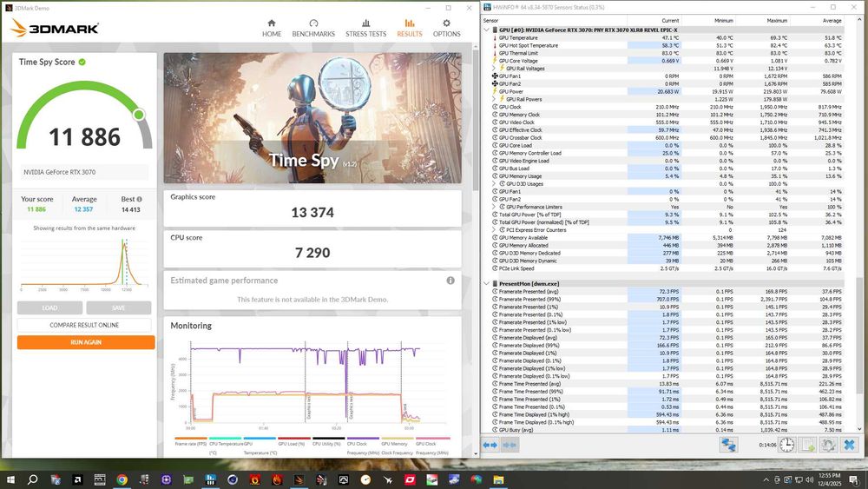Click the Save button in 3DMark
Image resolution: width=868 pixels, height=489 pixels.
tap(118, 308)
